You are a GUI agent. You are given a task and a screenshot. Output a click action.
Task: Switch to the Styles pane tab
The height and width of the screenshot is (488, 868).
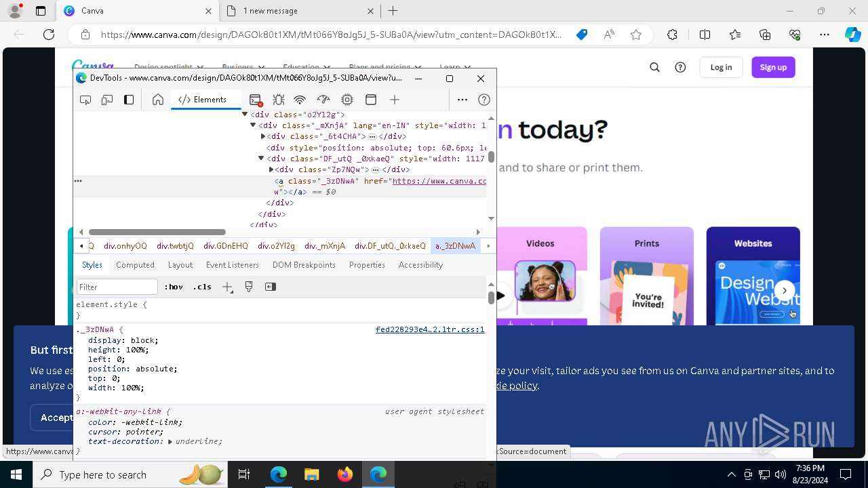pos(92,265)
